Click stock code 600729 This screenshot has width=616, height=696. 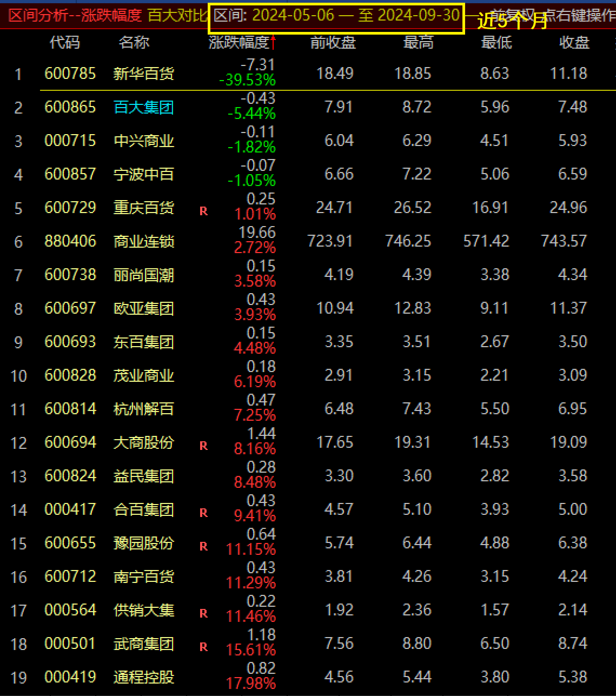pyautogui.click(x=70, y=208)
